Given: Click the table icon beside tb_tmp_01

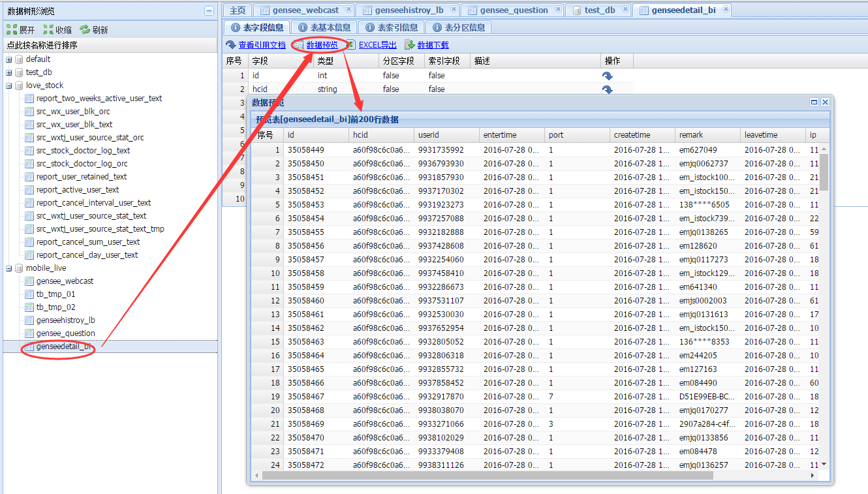Looking at the screenshot, I should pyautogui.click(x=29, y=294).
